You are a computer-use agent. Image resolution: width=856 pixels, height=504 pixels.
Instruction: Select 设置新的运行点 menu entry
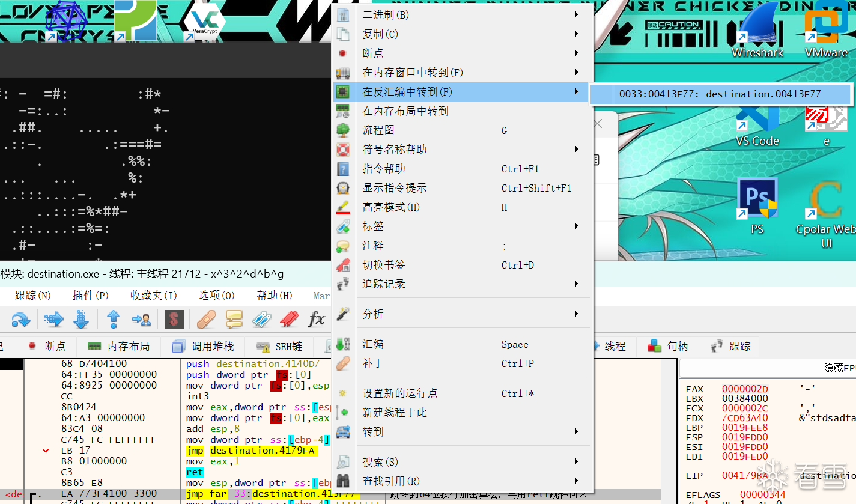463,393
